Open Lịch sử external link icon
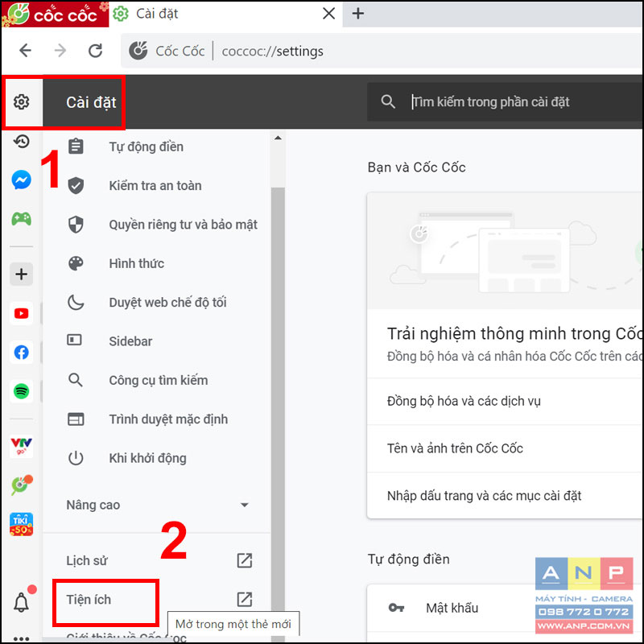 tap(245, 560)
